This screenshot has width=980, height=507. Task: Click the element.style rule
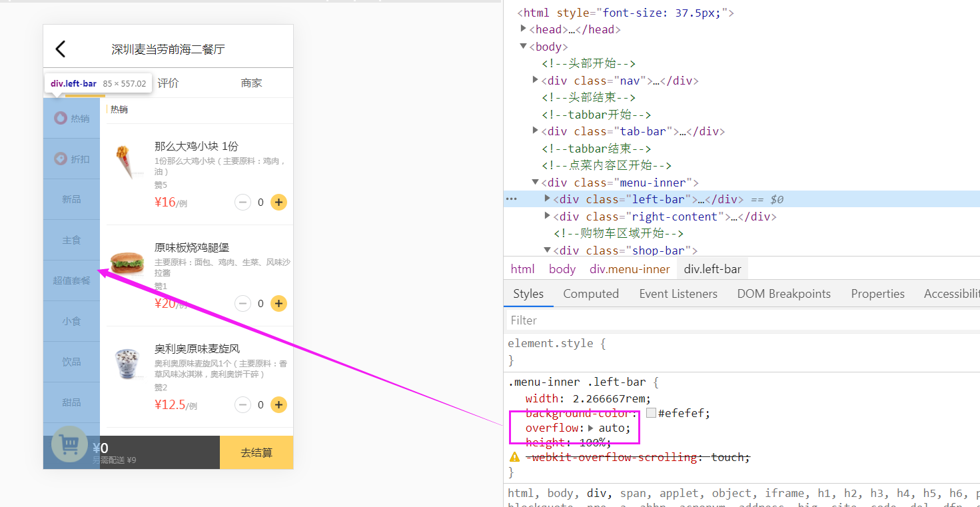pos(557,344)
